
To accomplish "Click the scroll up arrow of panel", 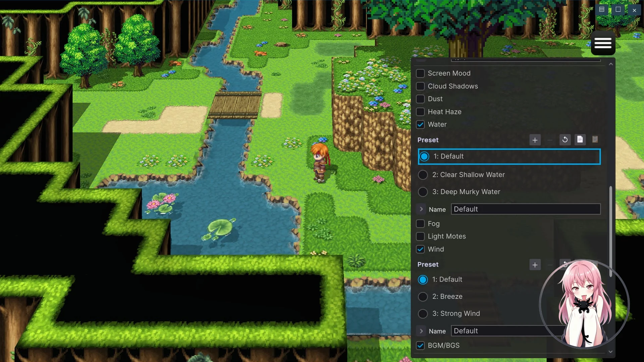I will click(611, 64).
